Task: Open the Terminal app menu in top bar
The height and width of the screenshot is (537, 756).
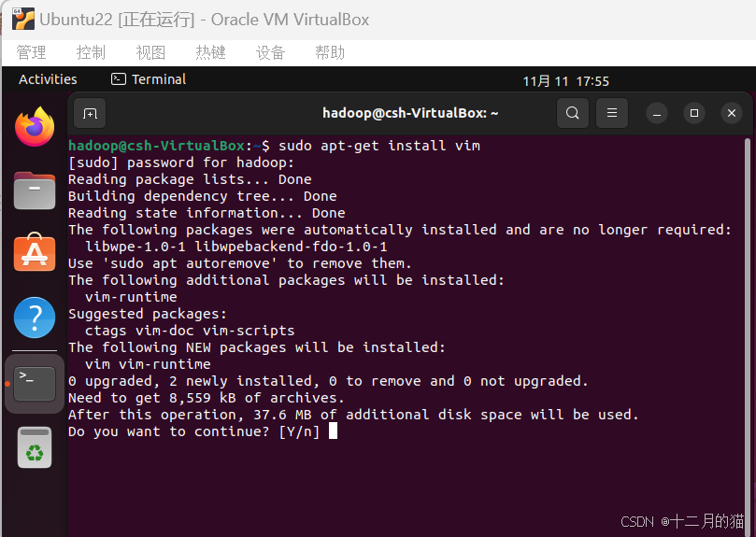Action: (x=149, y=79)
